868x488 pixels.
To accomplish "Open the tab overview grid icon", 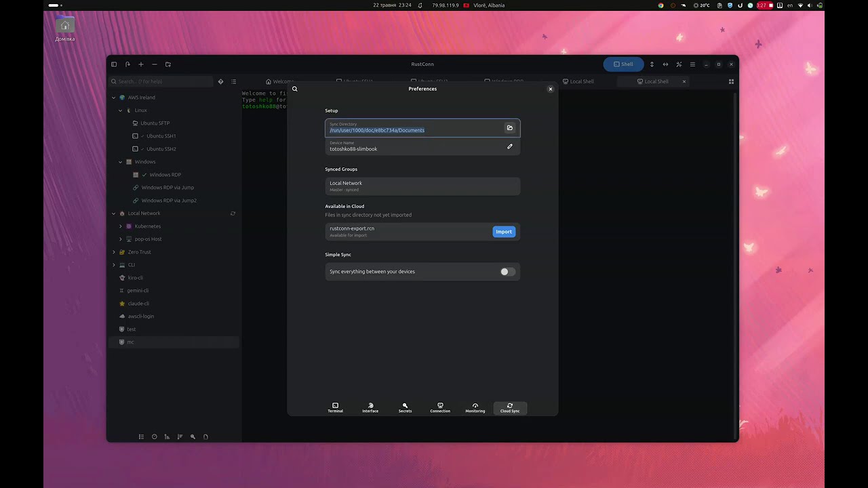I will pos(731,81).
